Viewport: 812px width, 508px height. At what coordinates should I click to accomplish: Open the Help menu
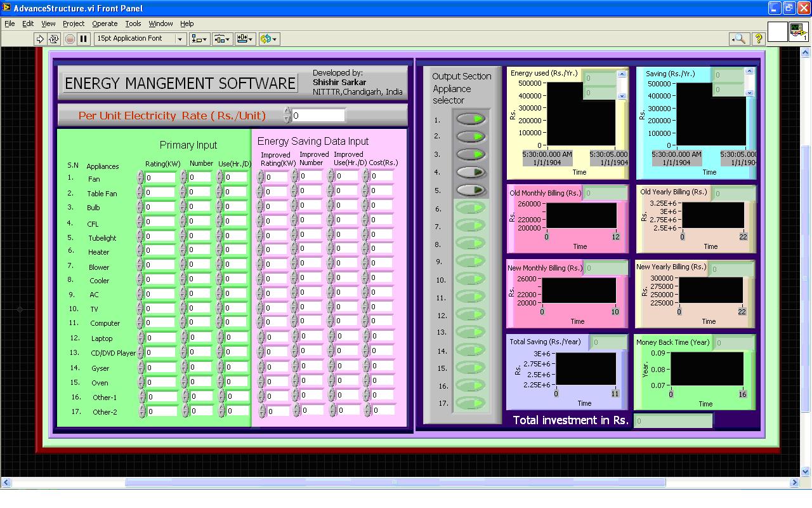187,23
